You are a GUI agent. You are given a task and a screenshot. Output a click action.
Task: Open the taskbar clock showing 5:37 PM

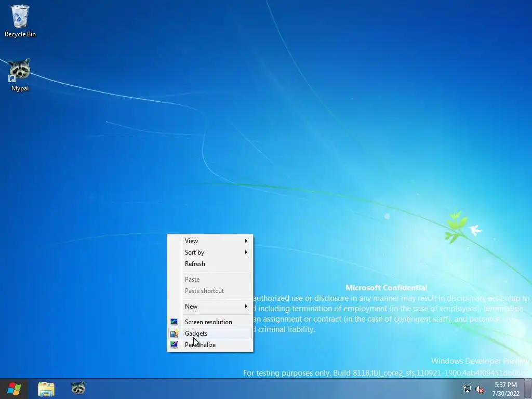pyautogui.click(x=506, y=385)
